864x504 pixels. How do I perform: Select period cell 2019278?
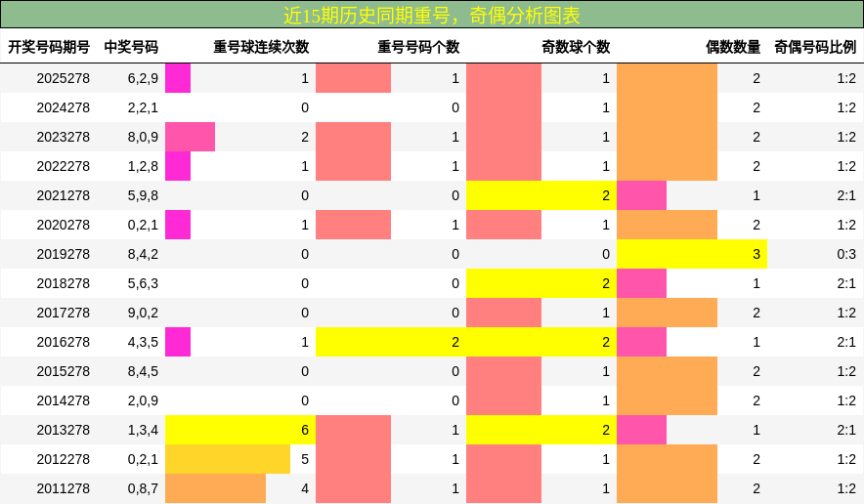pos(64,254)
